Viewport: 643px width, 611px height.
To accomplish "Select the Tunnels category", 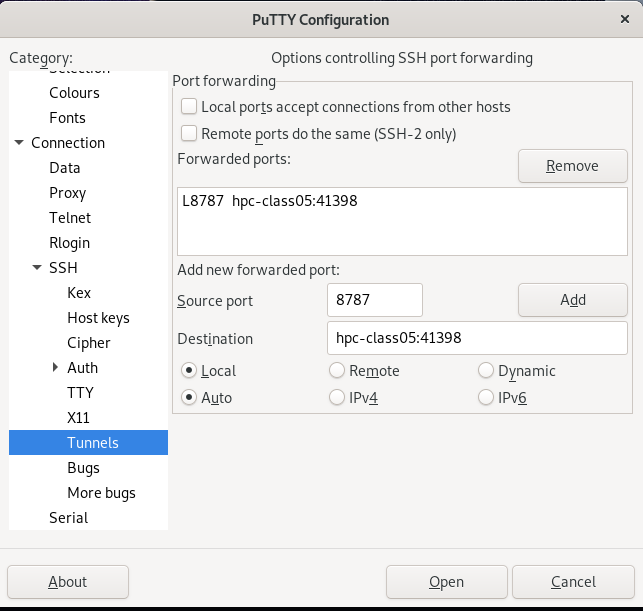I will [89, 442].
